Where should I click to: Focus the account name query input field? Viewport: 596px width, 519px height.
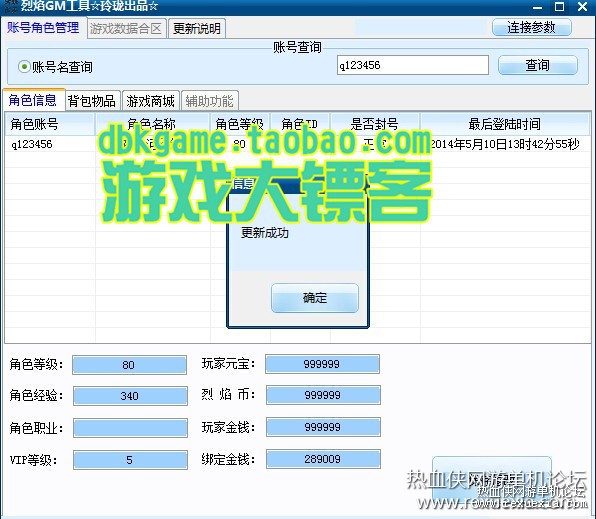click(x=412, y=65)
